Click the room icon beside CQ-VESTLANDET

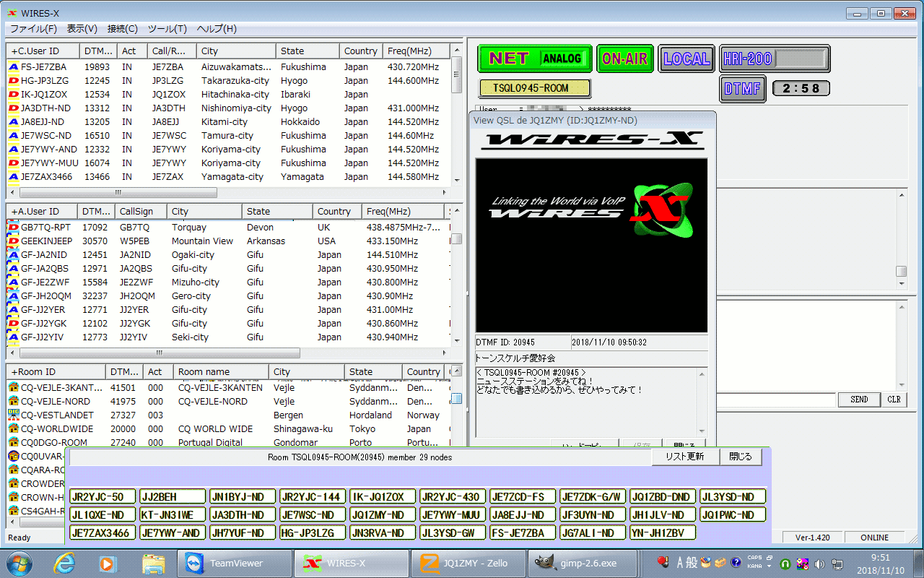13,415
